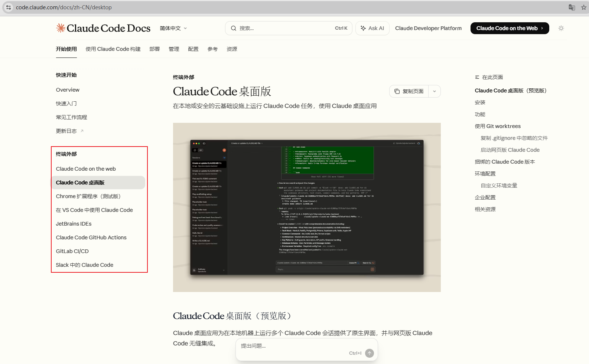Click the 终端外部 breadcrumb text
This screenshot has width=589, height=364.
click(184, 77)
